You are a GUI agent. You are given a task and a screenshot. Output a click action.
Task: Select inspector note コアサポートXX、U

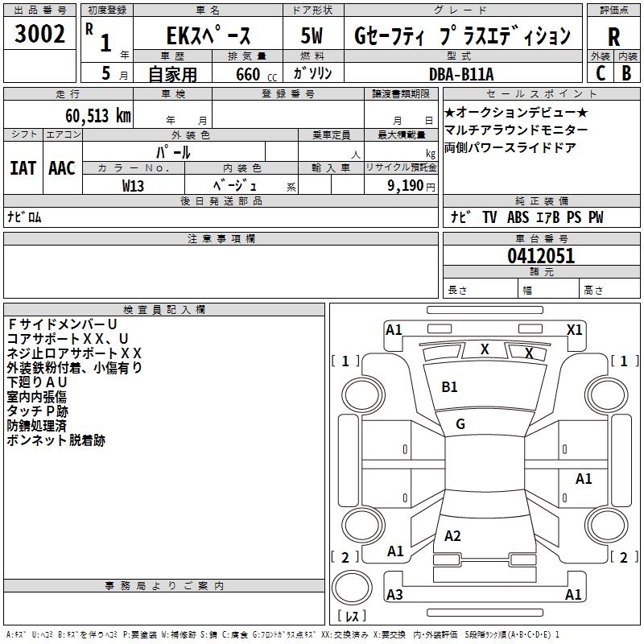(x=68, y=339)
